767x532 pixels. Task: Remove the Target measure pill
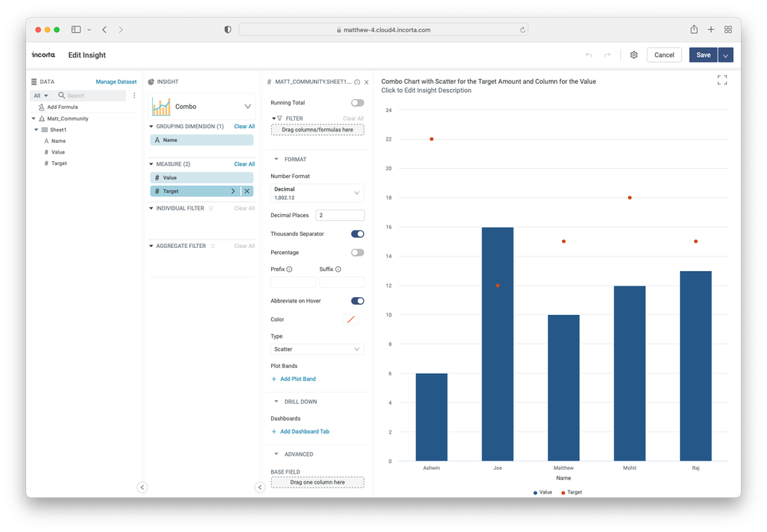(246, 191)
